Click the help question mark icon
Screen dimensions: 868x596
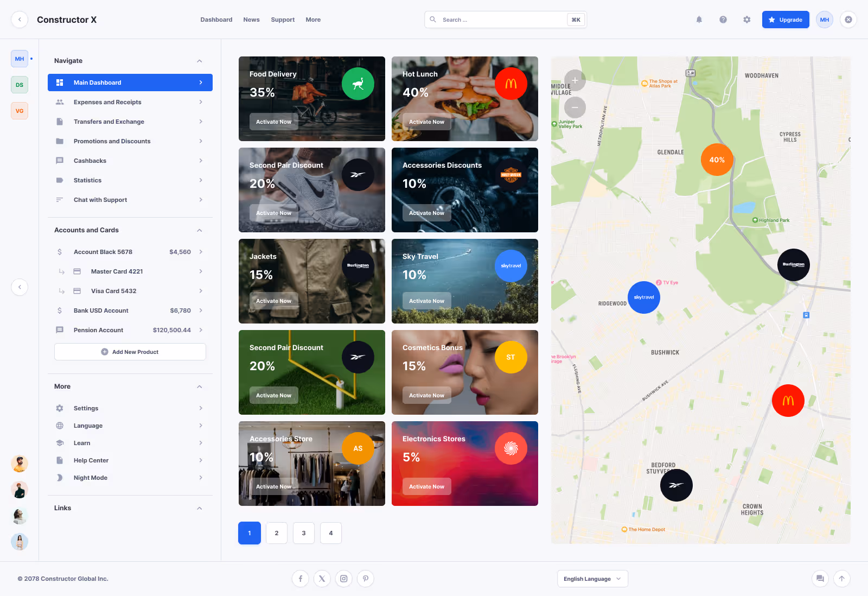(x=723, y=20)
